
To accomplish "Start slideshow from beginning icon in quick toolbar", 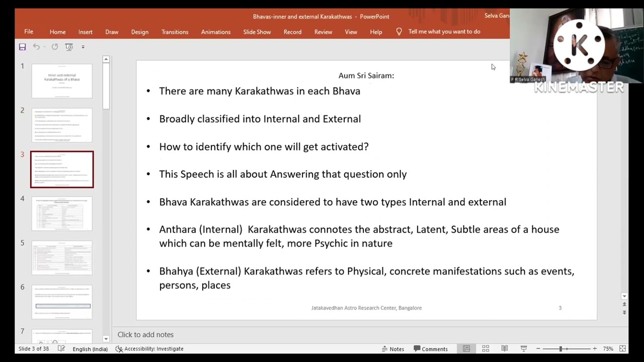I will coord(69,47).
